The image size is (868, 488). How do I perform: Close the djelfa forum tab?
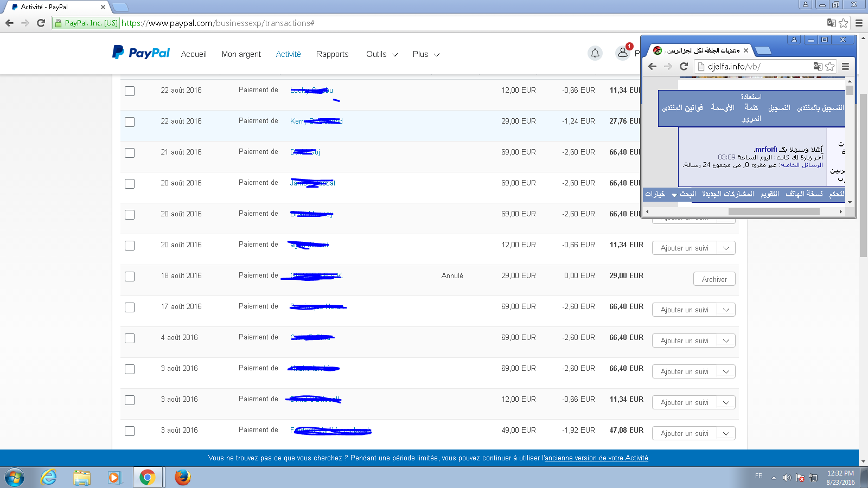pos(746,50)
